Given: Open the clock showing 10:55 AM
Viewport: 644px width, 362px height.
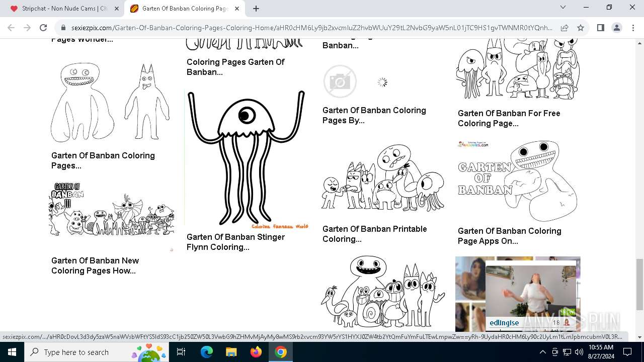Looking at the screenshot, I should pyautogui.click(x=601, y=352).
